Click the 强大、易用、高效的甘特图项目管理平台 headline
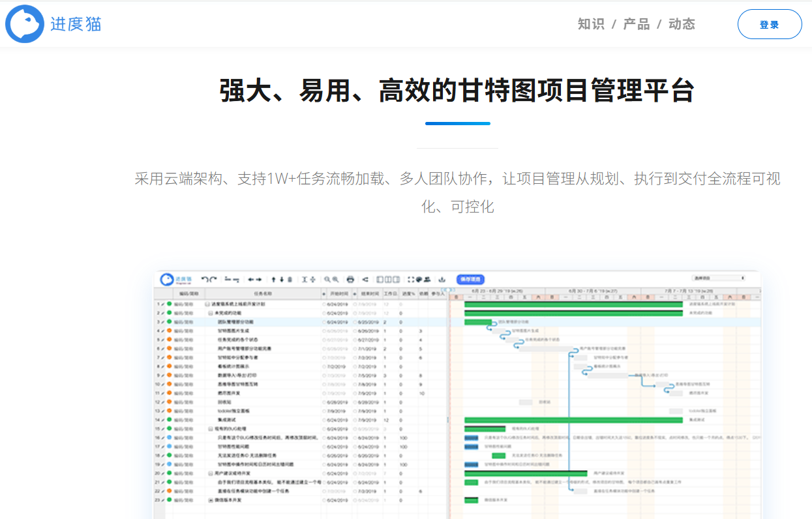Screen dimensions: 812x519 (457, 91)
